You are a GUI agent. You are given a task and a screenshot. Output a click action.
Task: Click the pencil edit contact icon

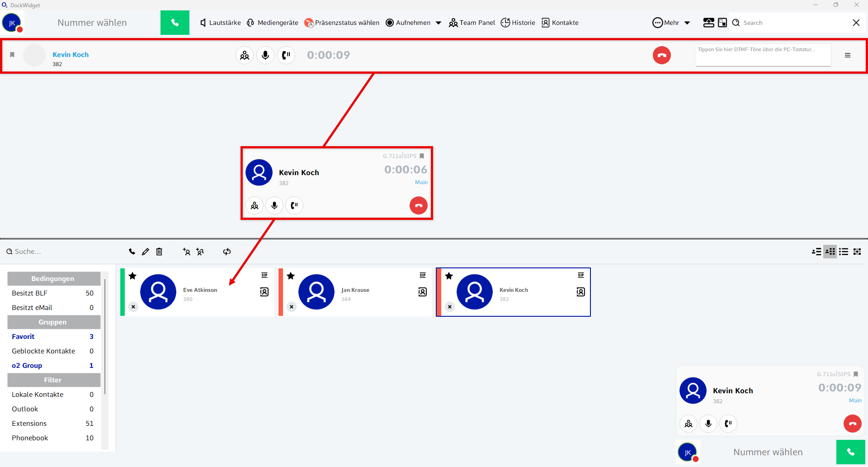145,252
